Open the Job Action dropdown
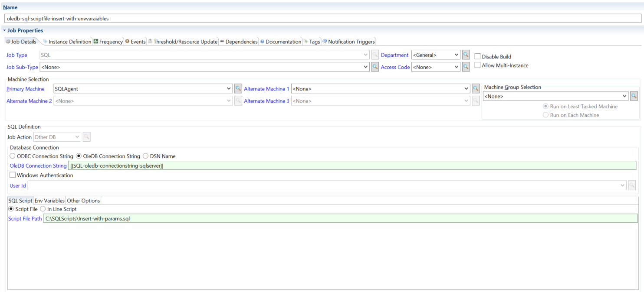Image resolution: width=644 pixels, height=292 pixels. pos(77,137)
